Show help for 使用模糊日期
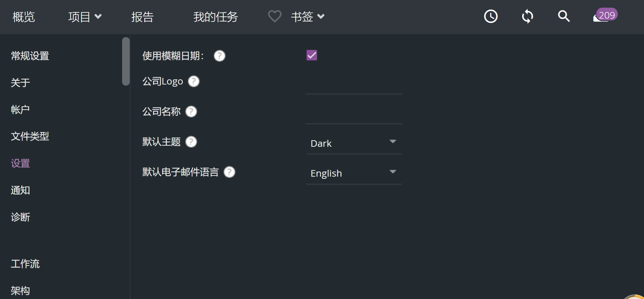The image size is (644, 299). (x=219, y=56)
